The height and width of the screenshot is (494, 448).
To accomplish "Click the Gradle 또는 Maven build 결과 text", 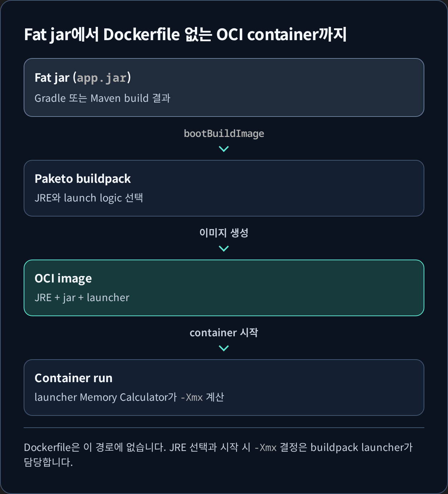I will pyautogui.click(x=103, y=98).
